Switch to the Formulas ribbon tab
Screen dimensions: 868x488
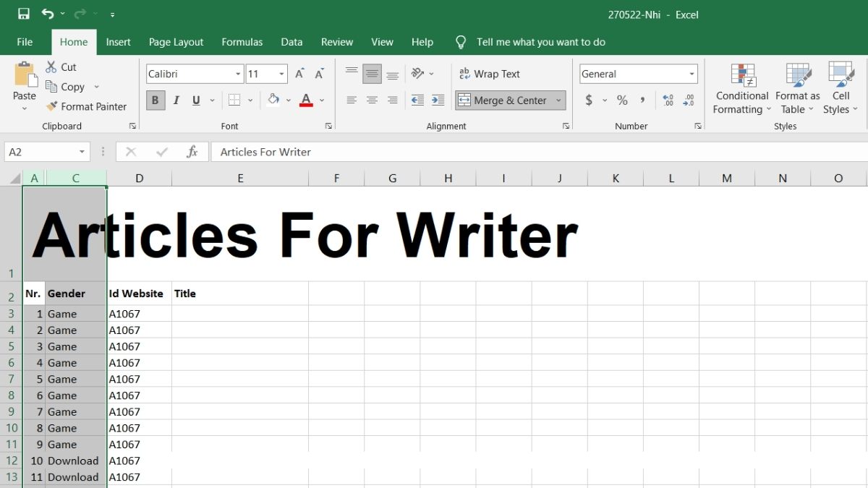[x=242, y=42]
